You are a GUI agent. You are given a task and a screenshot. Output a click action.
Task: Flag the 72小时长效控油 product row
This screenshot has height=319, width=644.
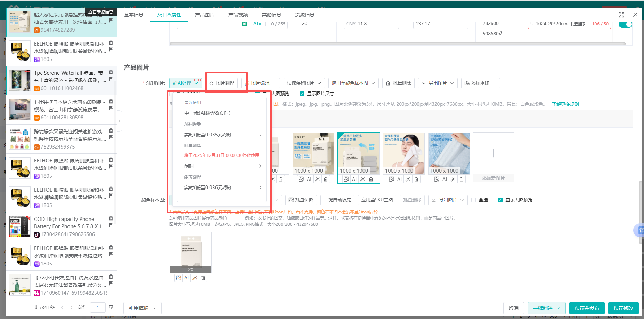point(111,284)
